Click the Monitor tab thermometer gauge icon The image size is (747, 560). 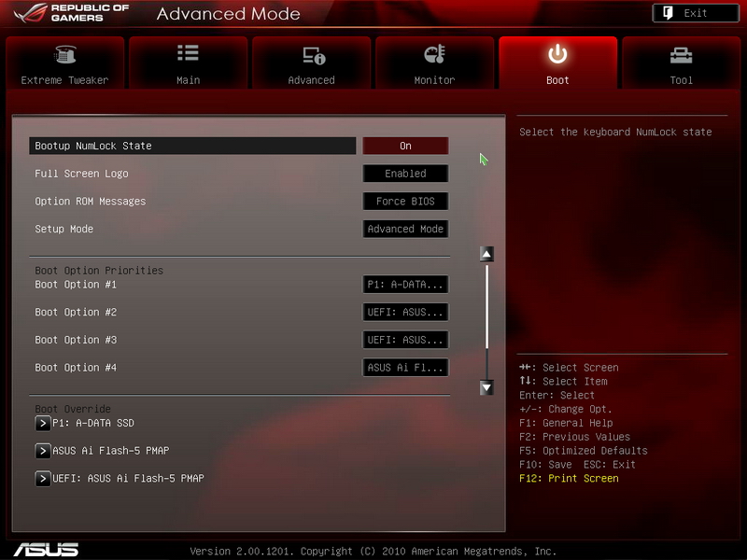[x=434, y=54]
